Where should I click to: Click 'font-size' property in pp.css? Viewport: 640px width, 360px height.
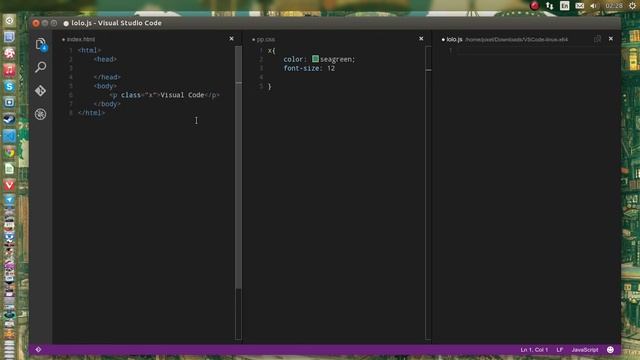(301, 69)
